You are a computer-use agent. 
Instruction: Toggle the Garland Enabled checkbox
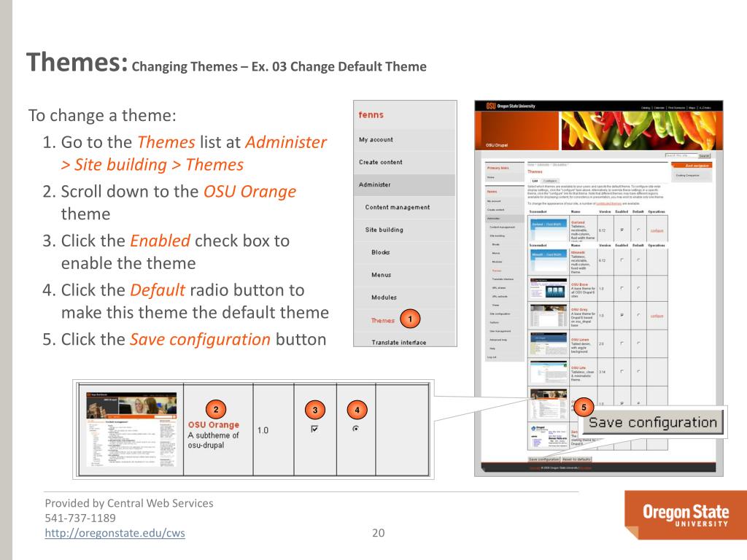point(622,230)
